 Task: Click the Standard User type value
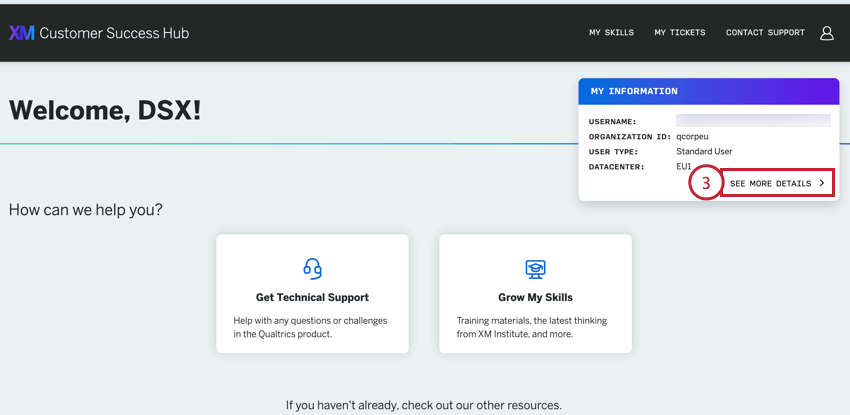pyautogui.click(x=704, y=152)
